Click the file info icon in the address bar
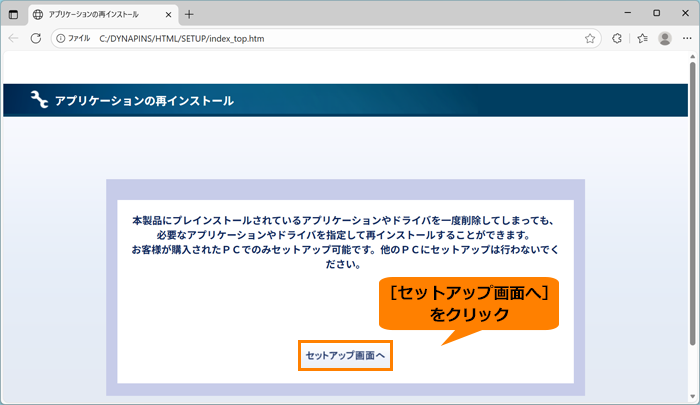 click(62, 38)
